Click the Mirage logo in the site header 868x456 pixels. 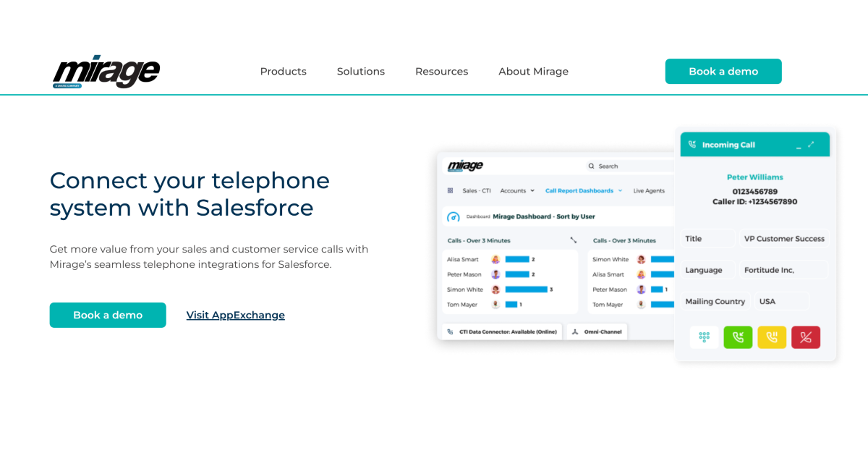[106, 72]
